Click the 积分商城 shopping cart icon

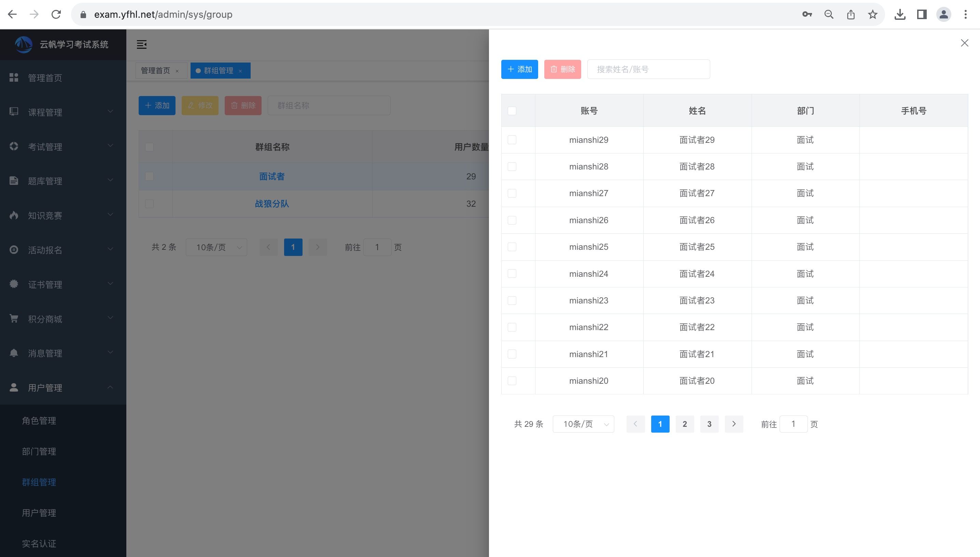tap(14, 319)
